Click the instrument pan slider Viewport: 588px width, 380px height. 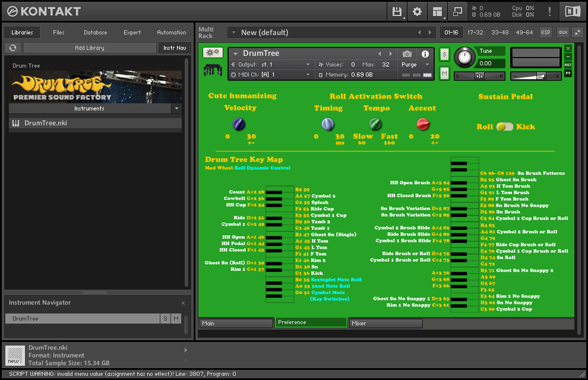tap(479, 76)
